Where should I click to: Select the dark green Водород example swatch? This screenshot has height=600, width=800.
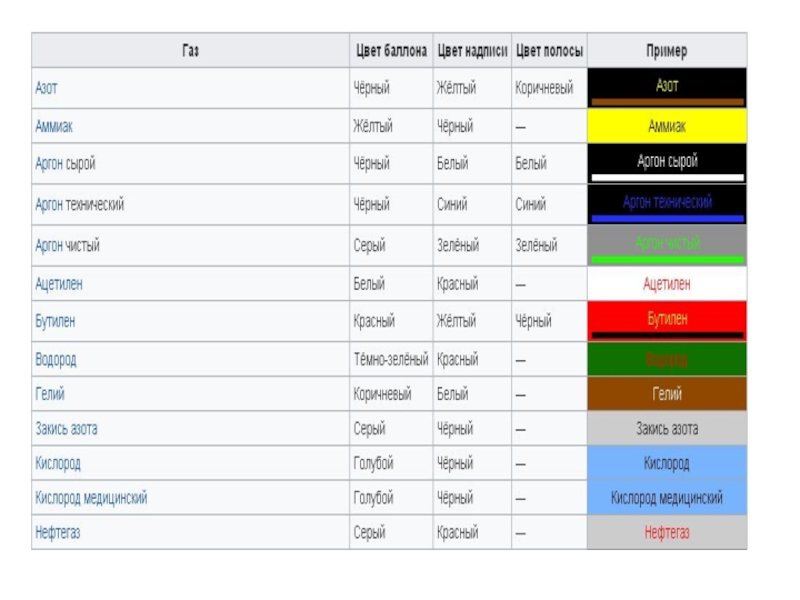pos(667,359)
